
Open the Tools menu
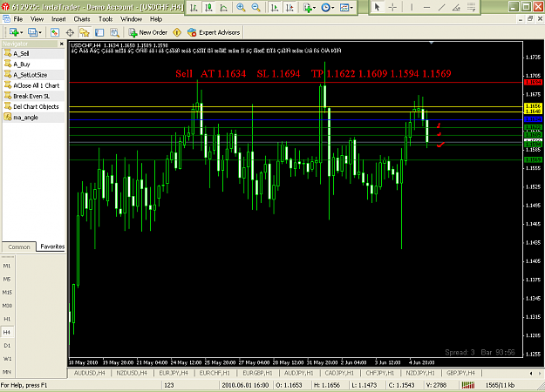106,19
